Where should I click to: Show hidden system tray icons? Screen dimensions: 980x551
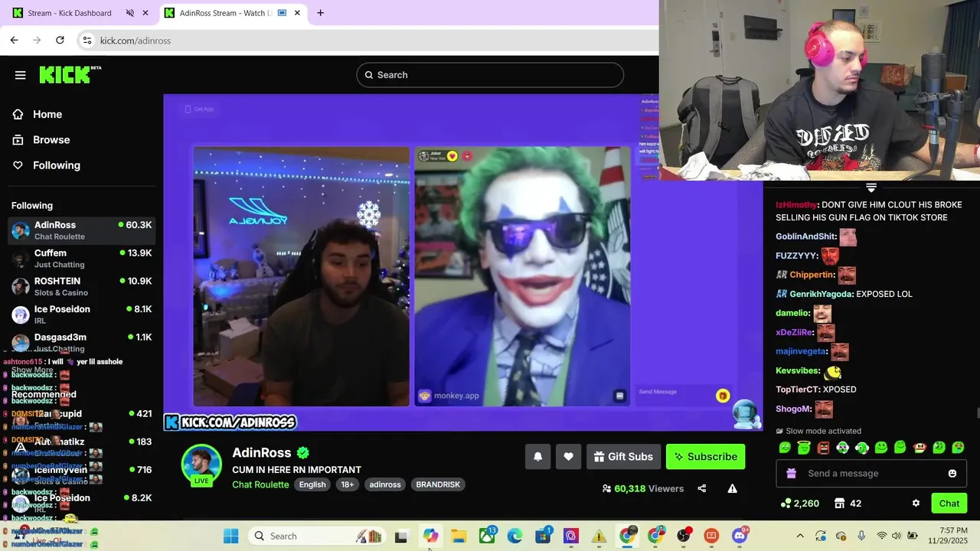tap(800, 536)
